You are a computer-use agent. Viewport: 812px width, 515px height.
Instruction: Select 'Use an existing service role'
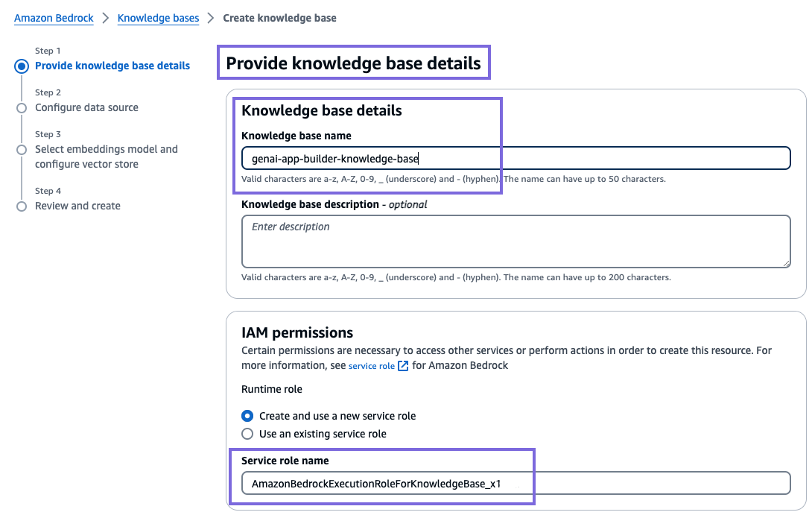[248, 434]
